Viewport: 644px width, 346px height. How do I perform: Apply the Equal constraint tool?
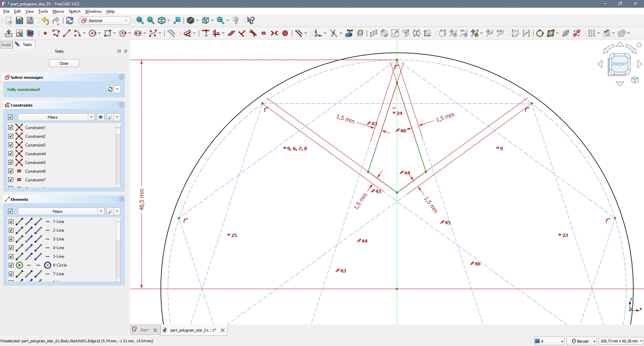tap(264, 33)
